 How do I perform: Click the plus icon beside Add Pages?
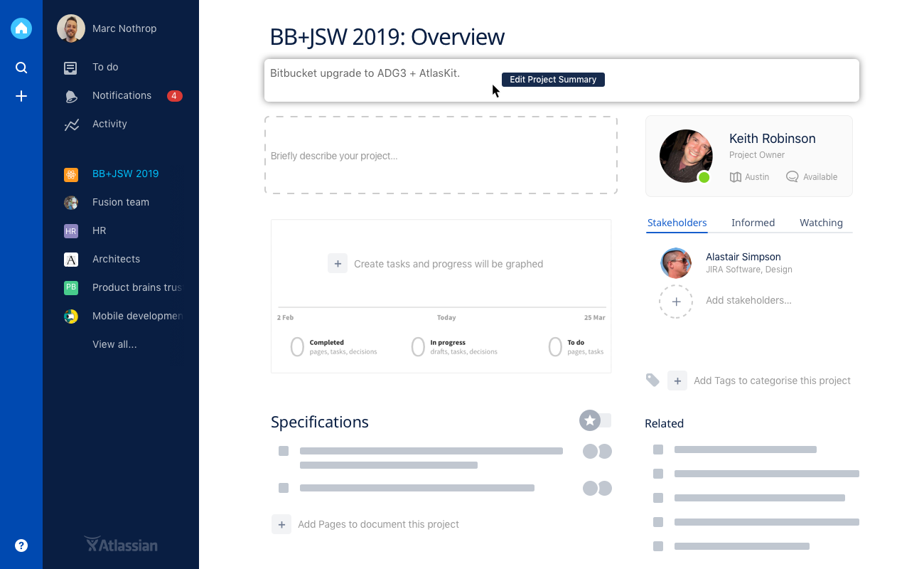pyautogui.click(x=281, y=524)
